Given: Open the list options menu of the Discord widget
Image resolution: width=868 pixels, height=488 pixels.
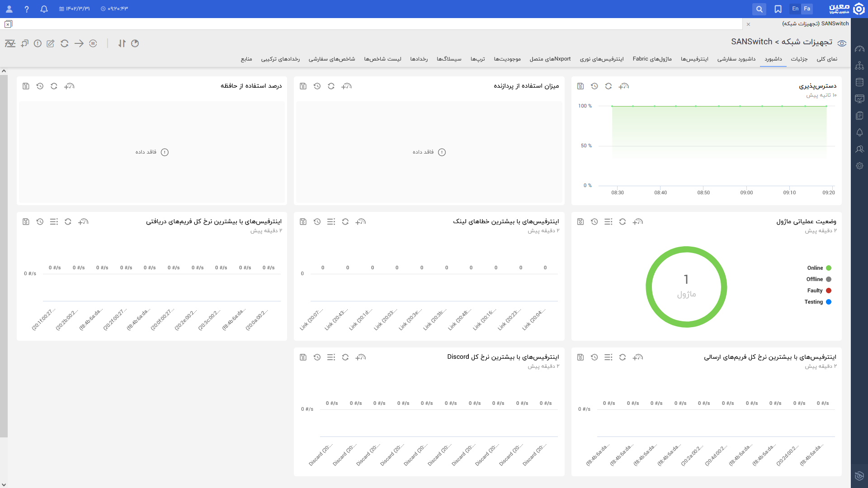Looking at the screenshot, I should tap(331, 357).
